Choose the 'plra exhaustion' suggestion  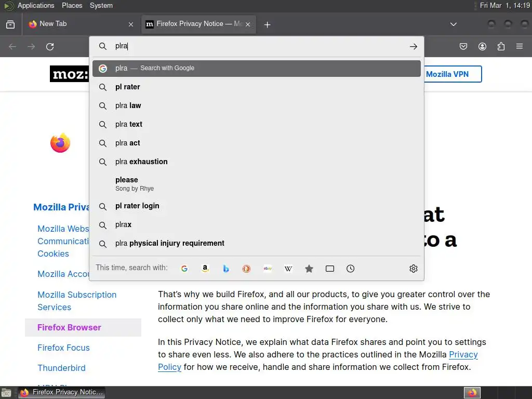[257, 162]
